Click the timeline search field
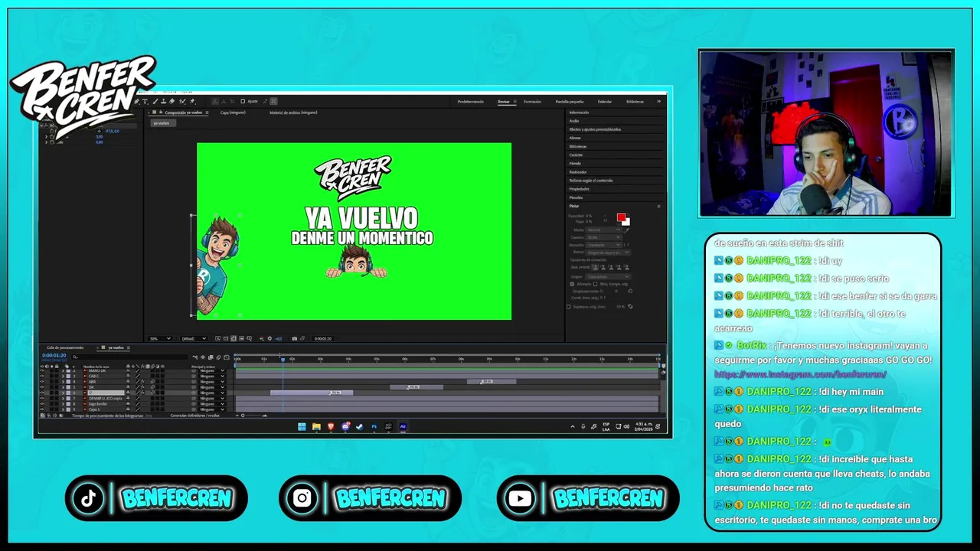The height and width of the screenshot is (551, 980). pos(130,357)
